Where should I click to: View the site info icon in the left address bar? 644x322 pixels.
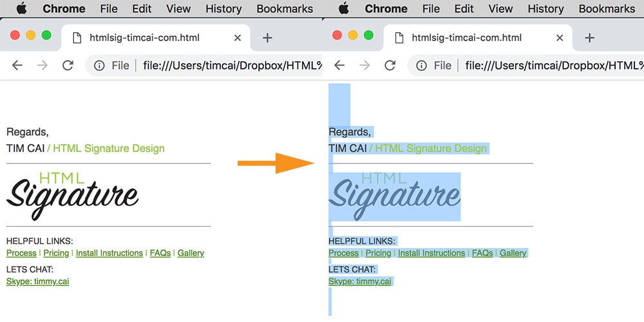[x=100, y=65]
